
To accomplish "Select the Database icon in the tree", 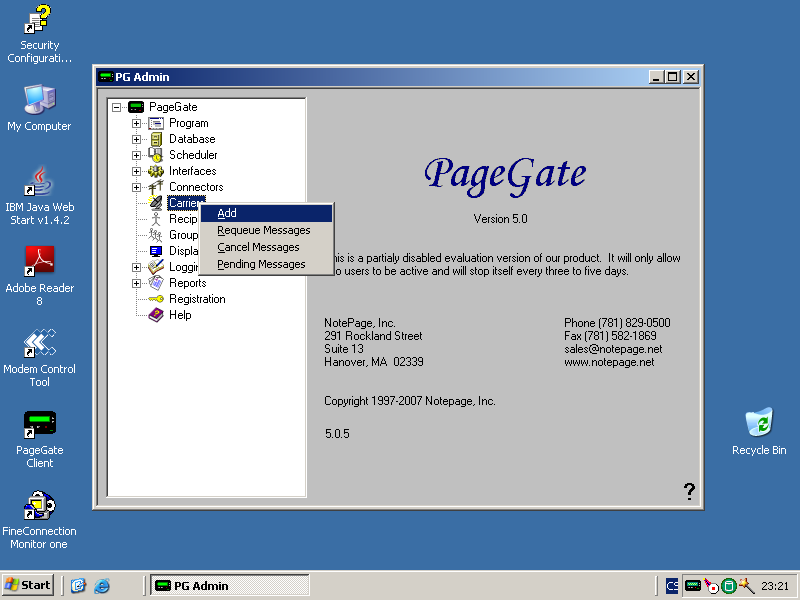I will 156,139.
